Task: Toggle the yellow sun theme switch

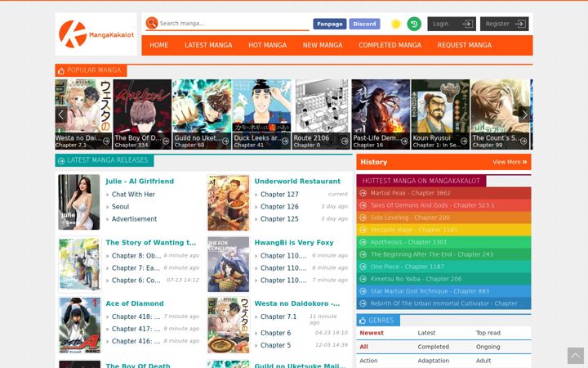Action: 395,24
